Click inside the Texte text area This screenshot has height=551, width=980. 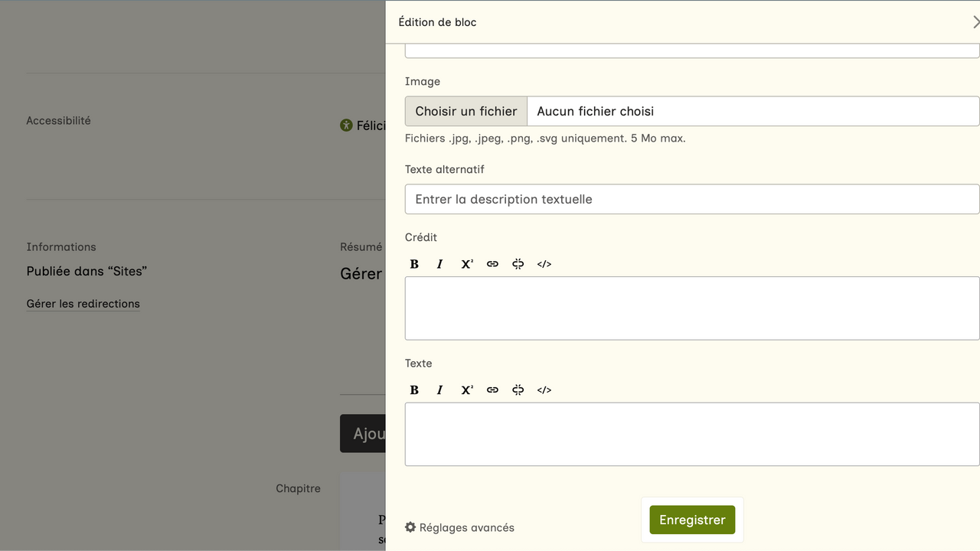coord(692,435)
